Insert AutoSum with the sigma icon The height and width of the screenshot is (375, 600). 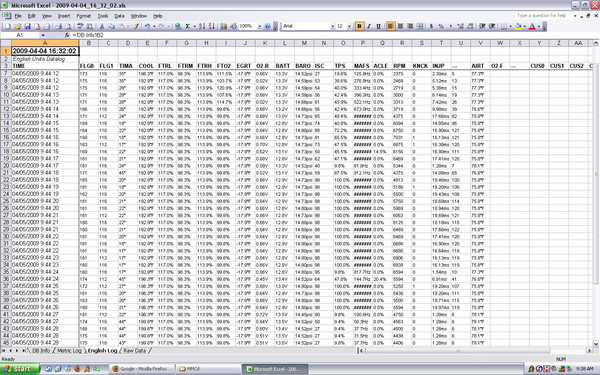pyautogui.click(x=188, y=26)
